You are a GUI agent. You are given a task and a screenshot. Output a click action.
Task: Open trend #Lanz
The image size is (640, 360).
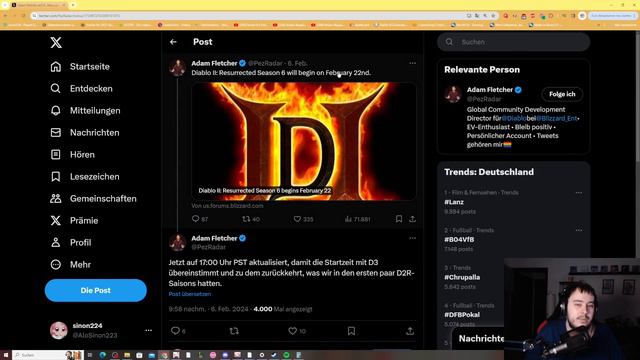454,202
